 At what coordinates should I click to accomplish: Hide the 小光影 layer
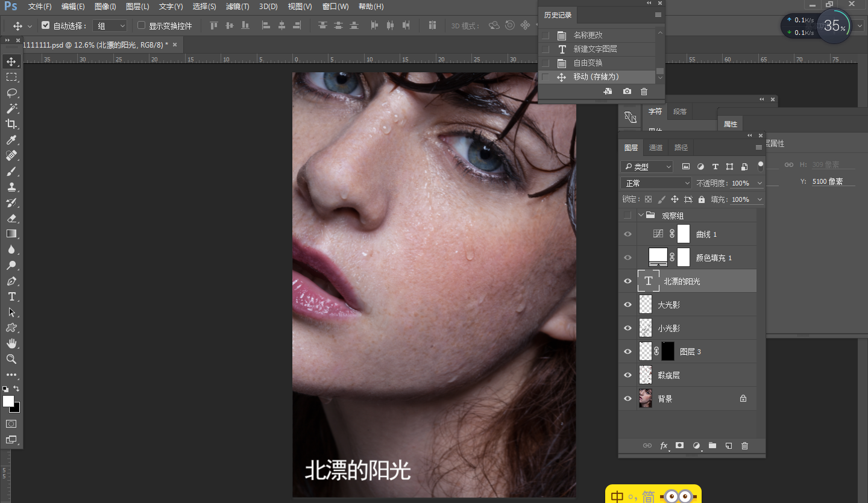[627, 328]
